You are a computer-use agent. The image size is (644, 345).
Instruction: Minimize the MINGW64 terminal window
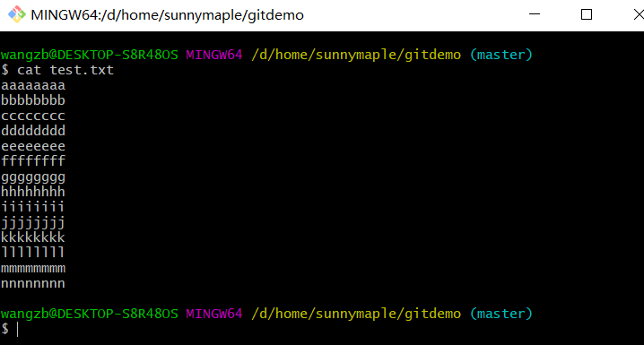click(x=535, y=14)
